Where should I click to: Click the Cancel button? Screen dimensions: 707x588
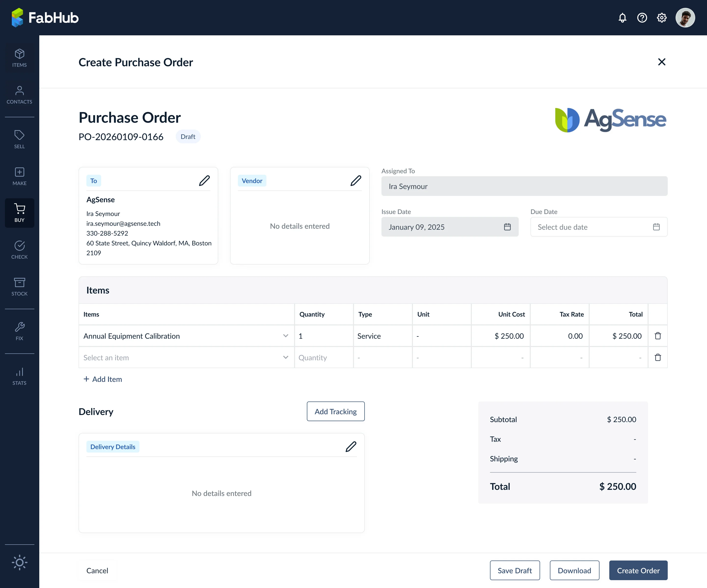[97, 570]
